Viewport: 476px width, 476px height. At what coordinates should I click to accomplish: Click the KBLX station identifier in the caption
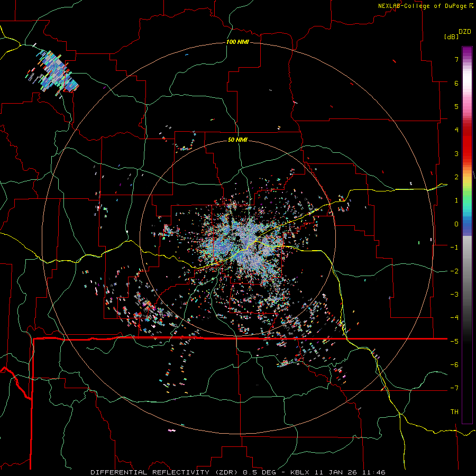(x=300, y=472)
